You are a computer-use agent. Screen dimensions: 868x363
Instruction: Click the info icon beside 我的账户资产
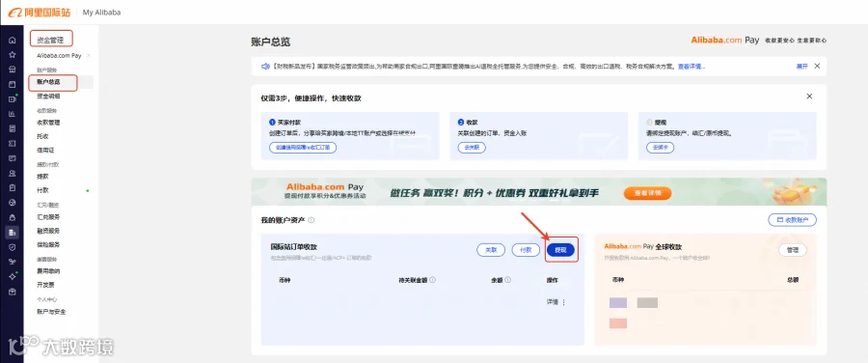[x=312, y=220]
